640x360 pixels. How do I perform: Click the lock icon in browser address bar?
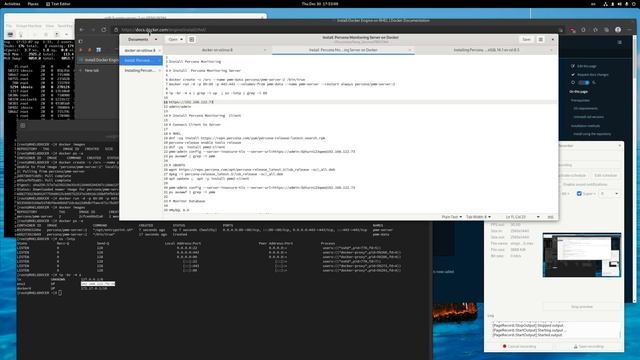coord(116,30)
